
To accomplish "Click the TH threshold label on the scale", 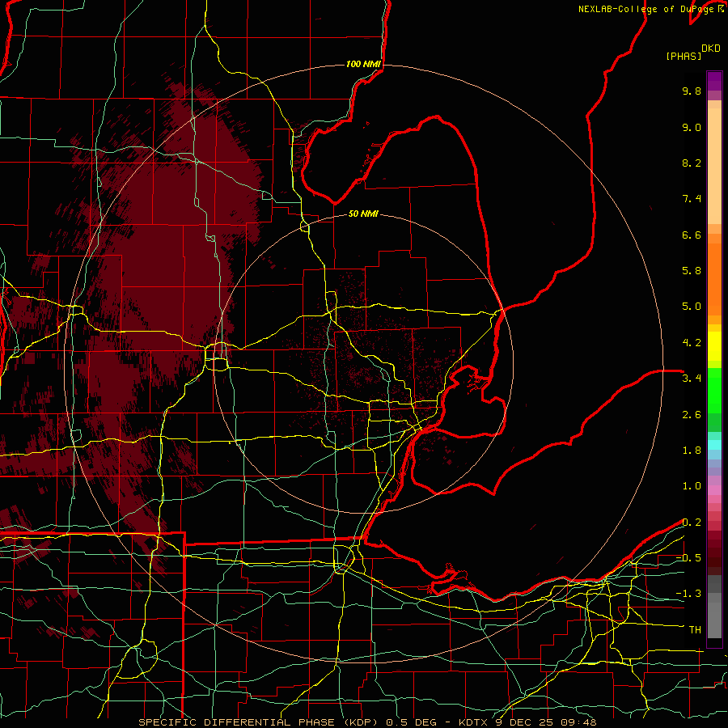I will pos(695,630).
